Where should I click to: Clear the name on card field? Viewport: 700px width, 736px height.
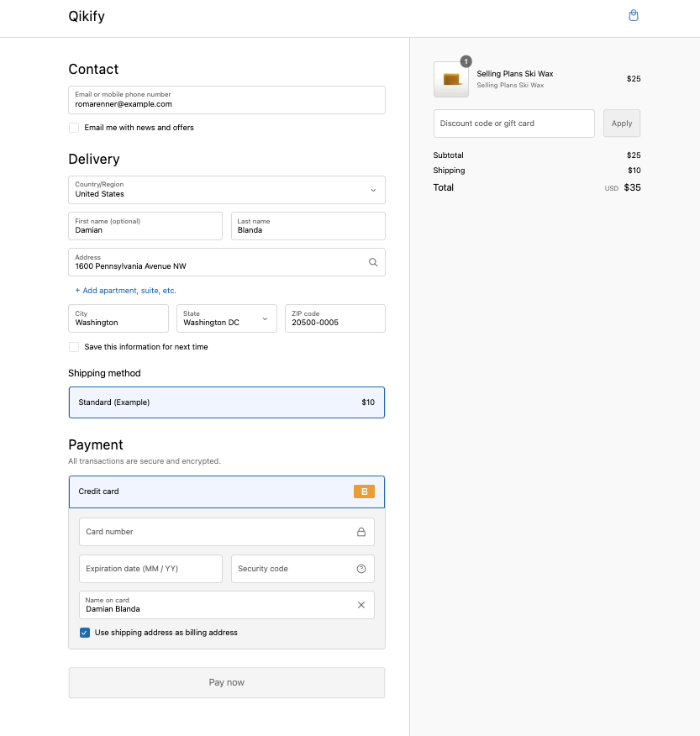click(361, 605)
